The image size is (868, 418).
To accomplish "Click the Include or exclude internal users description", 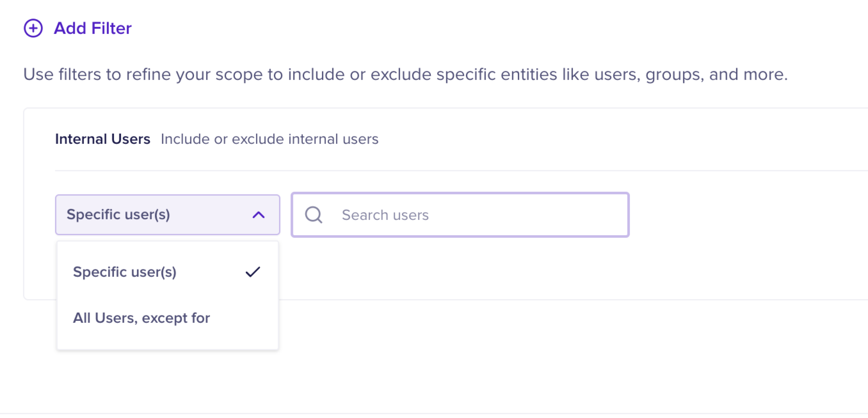I will point(269,139).
